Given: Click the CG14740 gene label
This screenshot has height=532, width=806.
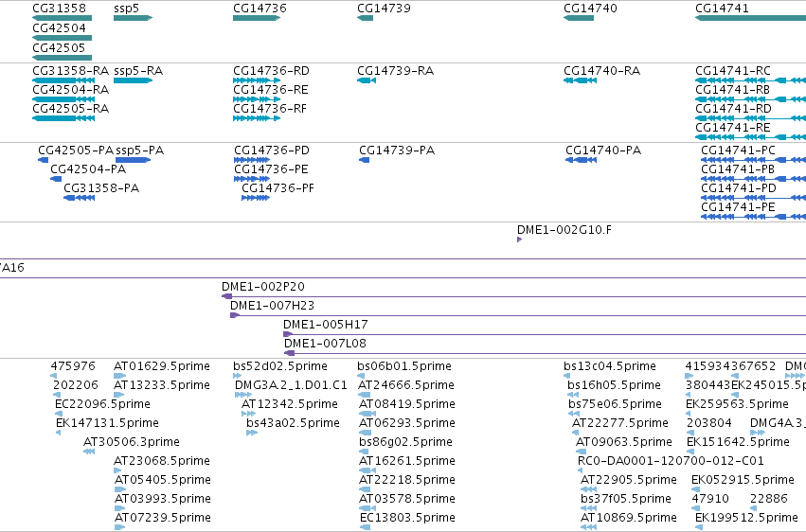Looking at the screenshot, I should click(x=590, y=9).
